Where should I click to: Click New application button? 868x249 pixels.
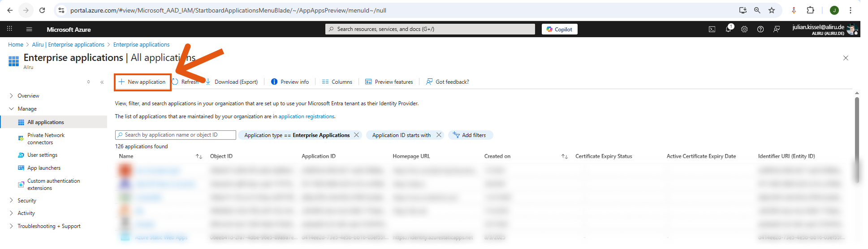click(143, 82)
